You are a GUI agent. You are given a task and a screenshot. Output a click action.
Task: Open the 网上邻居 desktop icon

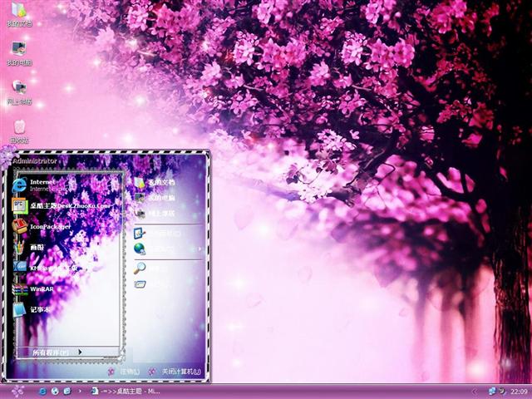(19, 92)
